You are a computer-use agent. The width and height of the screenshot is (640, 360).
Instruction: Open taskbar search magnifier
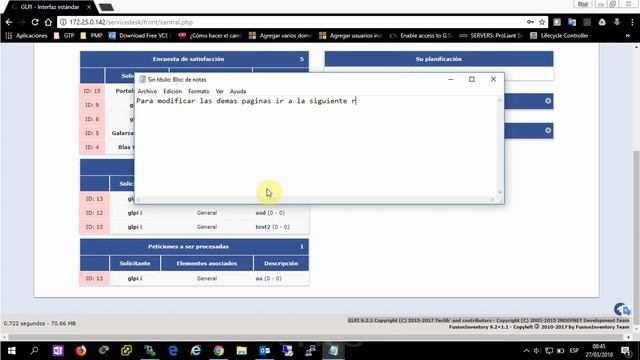34,351
